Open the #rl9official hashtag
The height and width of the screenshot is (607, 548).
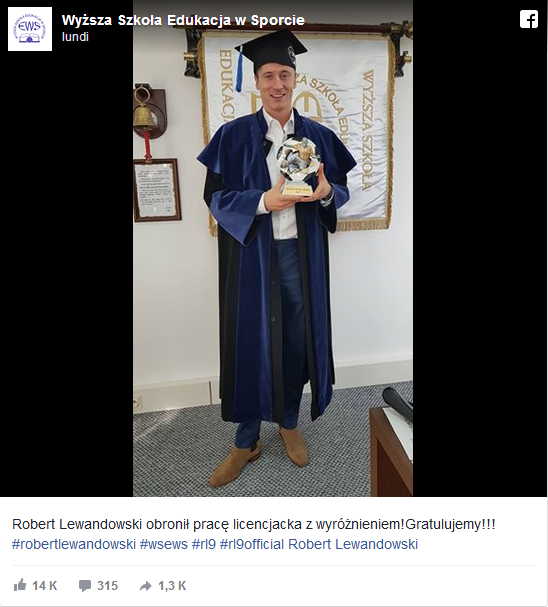(x=252, y=544)
